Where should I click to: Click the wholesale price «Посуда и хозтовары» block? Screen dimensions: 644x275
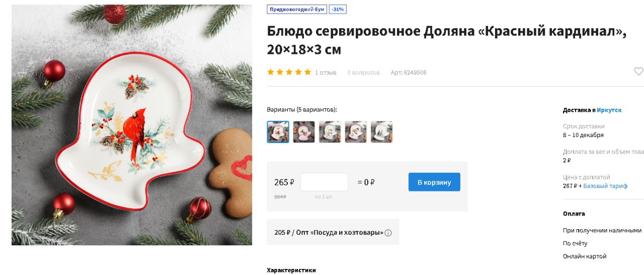click(x=333, y=232)
